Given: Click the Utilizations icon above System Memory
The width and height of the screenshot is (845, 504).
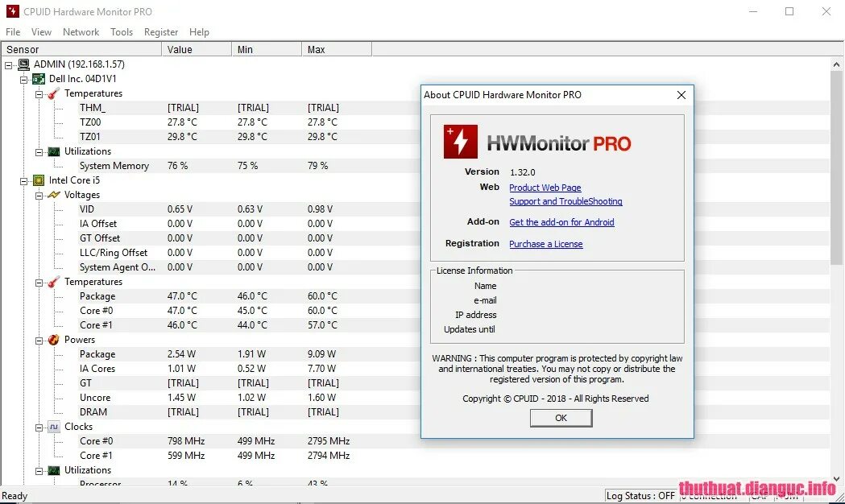Looking at the screenshot, I should (54, 152).
